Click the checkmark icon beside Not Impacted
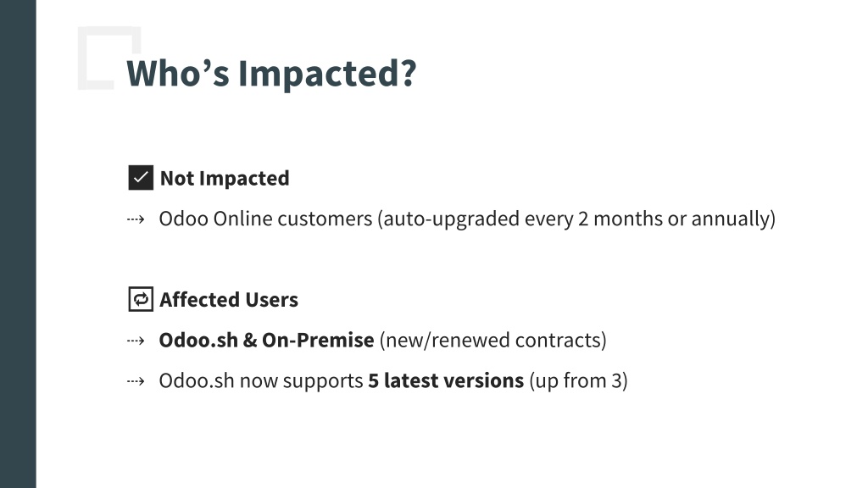868x488 pixels. pos(141,178)
